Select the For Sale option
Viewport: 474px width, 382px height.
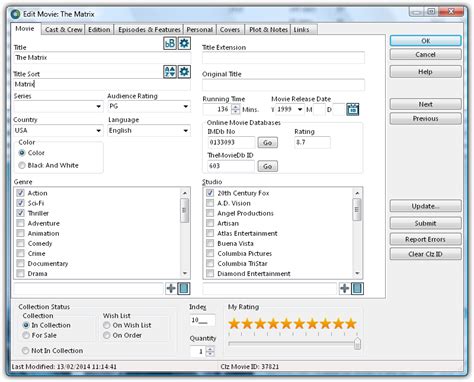click(x=26, y=335)
